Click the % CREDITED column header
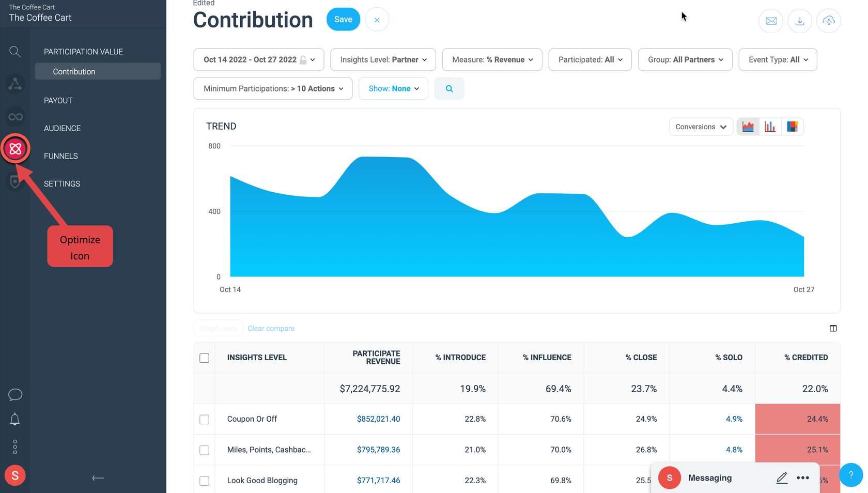868x493 pixels. point(806,358)
